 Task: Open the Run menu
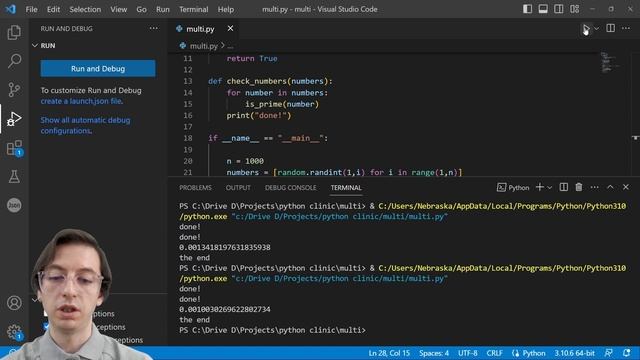coord(162,9)
